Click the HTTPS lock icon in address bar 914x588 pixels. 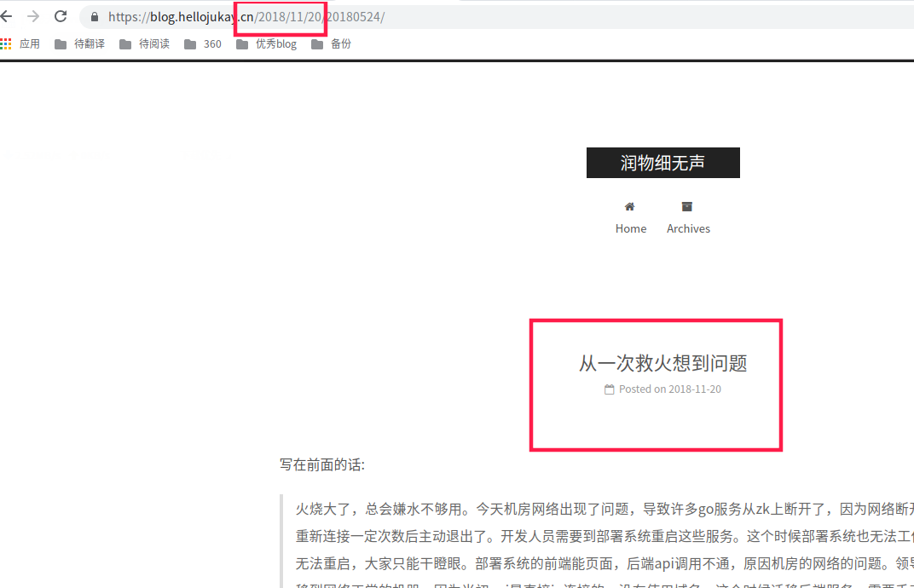tap(93, 16)
